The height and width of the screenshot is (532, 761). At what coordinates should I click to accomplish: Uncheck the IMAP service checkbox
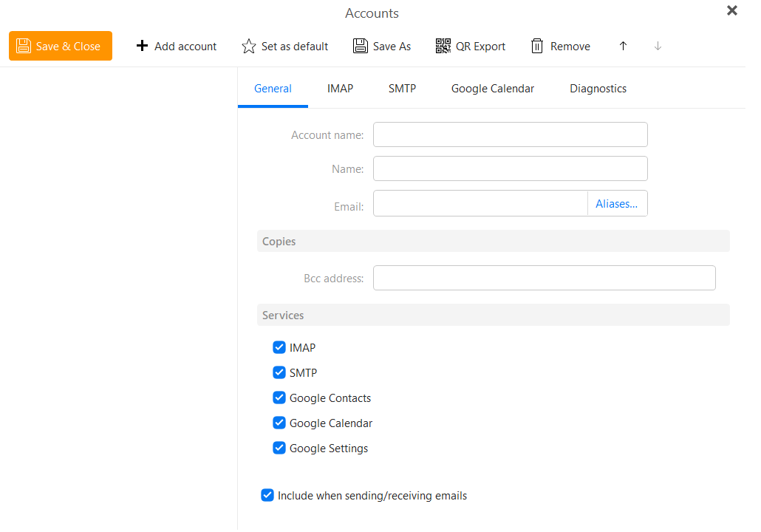pos(279,347)
